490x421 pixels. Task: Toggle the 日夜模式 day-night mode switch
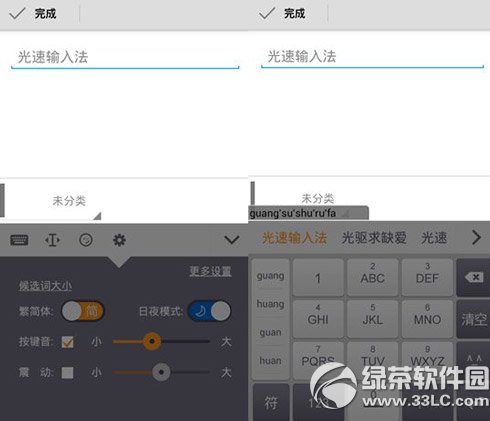click(209, 311)
